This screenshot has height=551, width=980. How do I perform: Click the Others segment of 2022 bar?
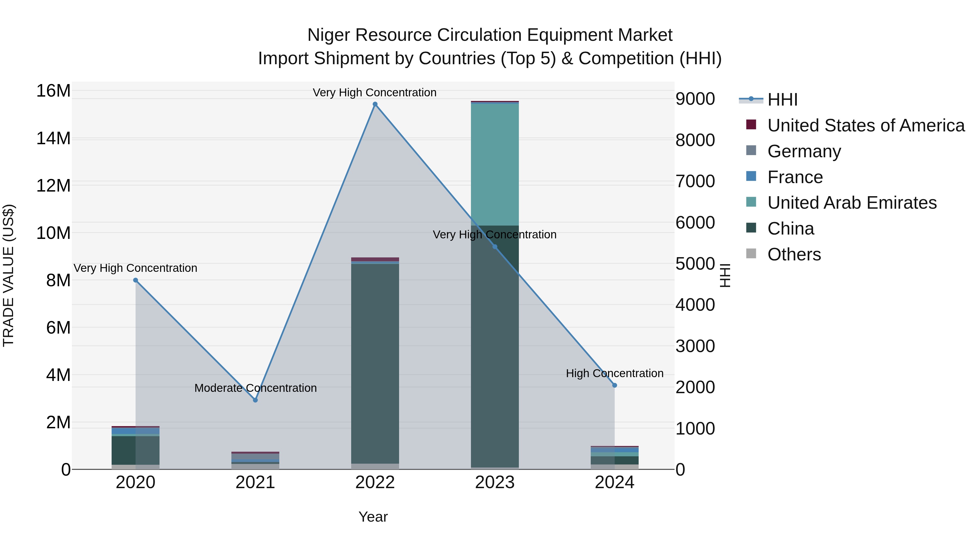pos(375,467)
